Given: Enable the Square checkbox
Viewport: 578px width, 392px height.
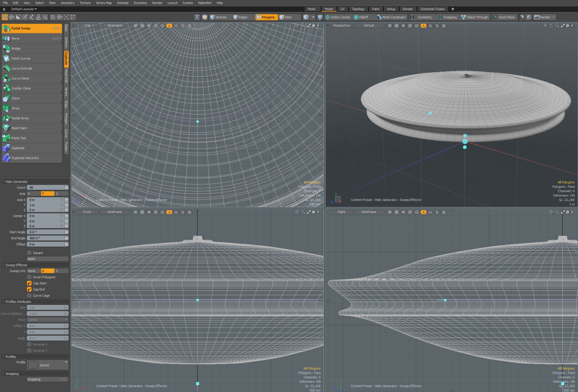Looking at the screenshot, I should point(29,253).
